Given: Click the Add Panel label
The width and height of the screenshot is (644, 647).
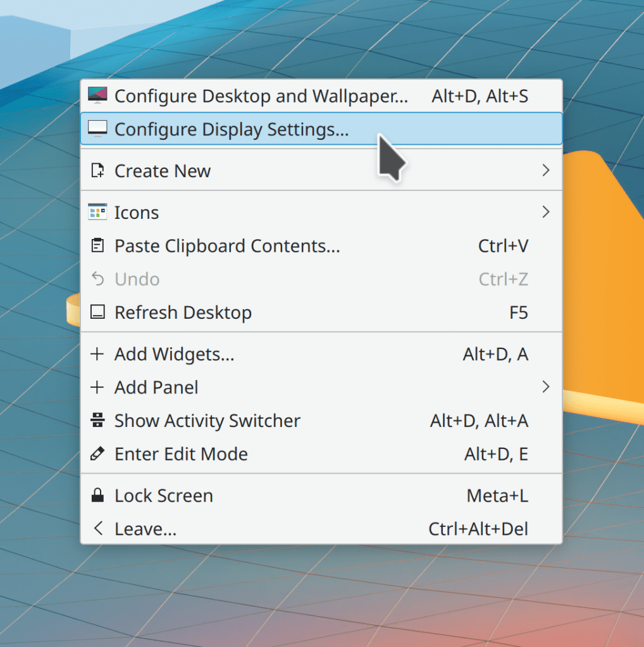Looking at the screenshot, I should coord(156,387).
